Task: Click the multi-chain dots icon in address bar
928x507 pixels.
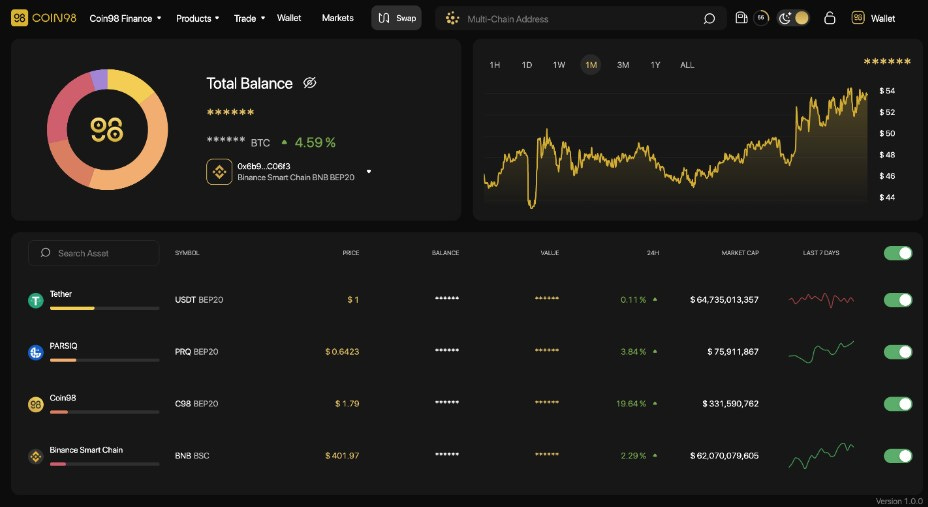Action: point(452,18)
